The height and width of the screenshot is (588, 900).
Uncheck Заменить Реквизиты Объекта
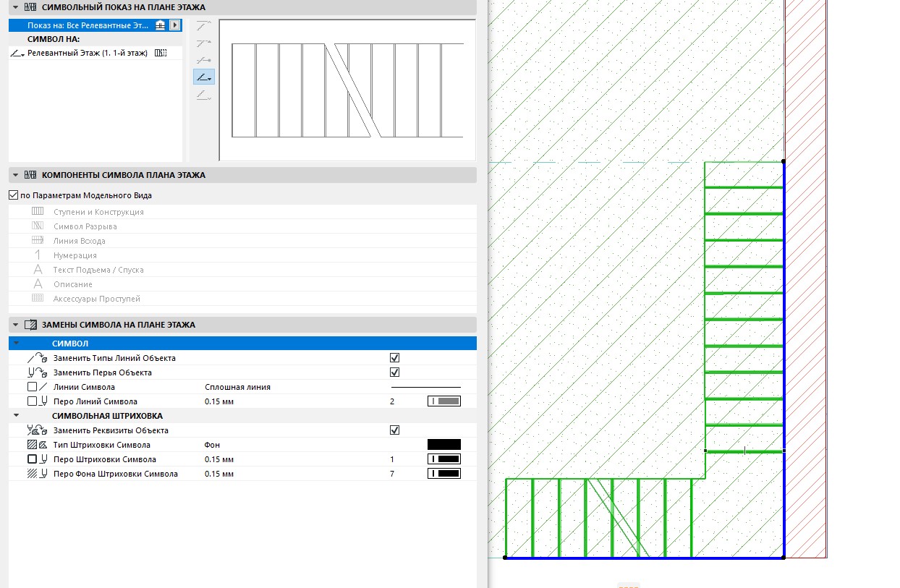(x=394, y=430)
